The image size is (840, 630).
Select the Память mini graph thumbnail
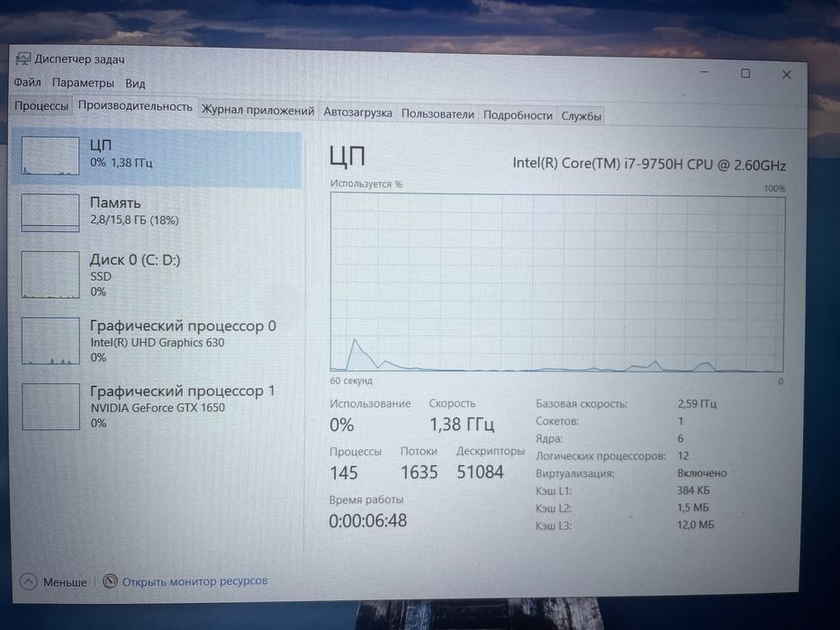(x=50, y=212)
